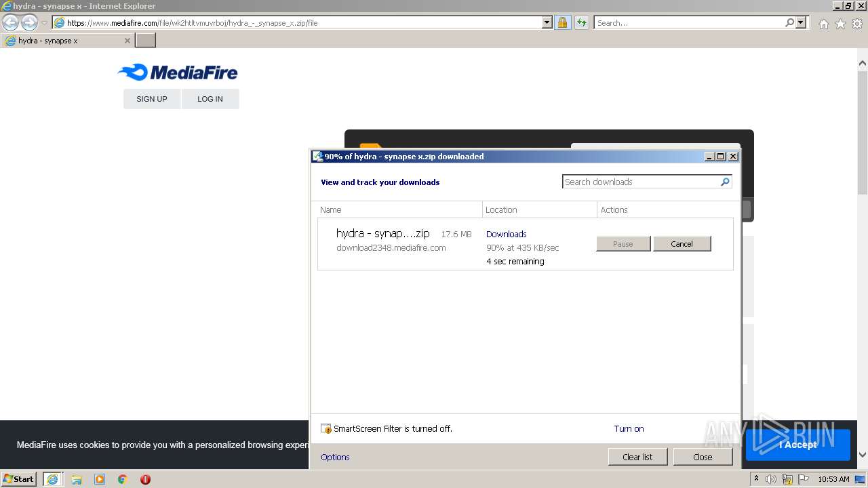This screenshot has height=488, width=868.
Task: Click the Clear list button
Action: click(637, 457)
